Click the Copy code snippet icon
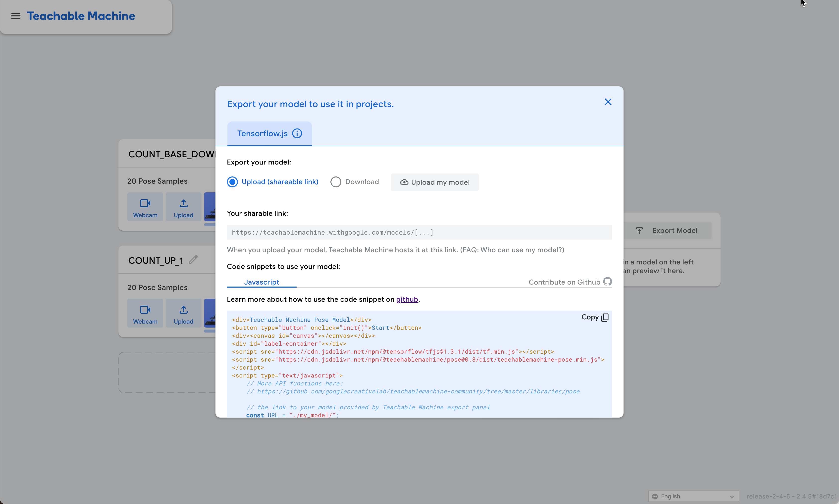 point(604,317)
